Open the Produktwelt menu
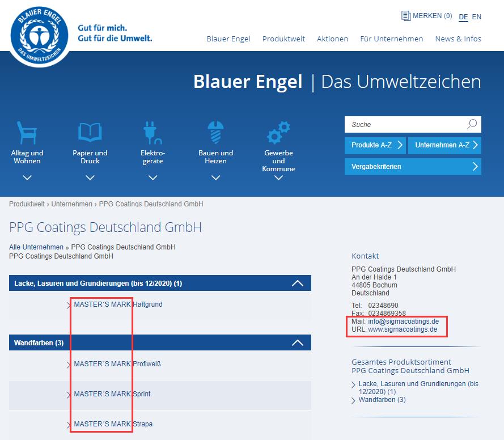Viewport: 504px width, 440px height. point(283,39)
